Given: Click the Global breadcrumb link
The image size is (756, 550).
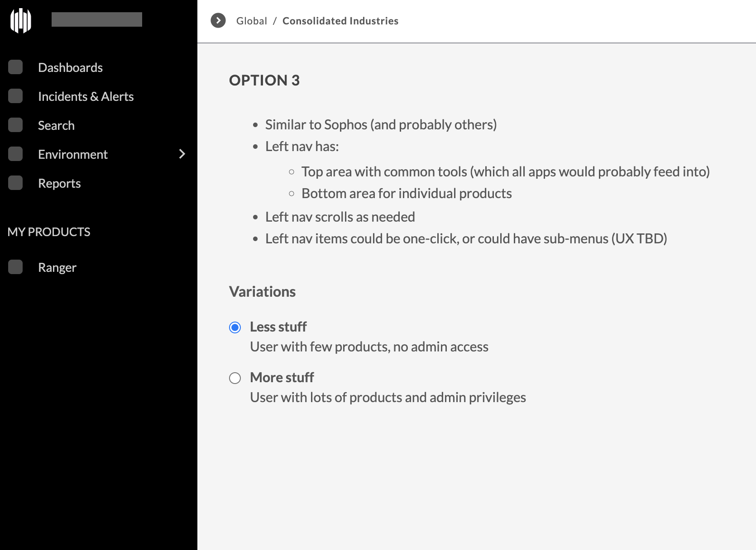Looking at the screenshot, I should tap(252, 20).
